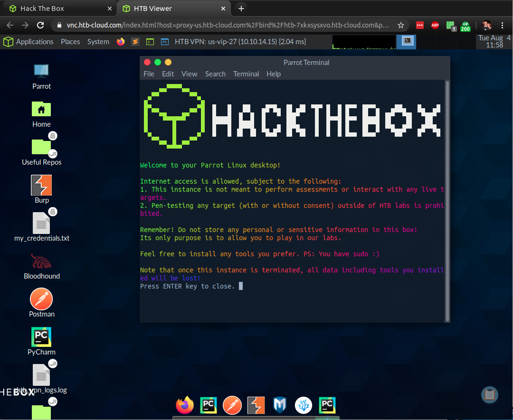The width and height of the screenshot is (513, 420).
Task: Open the PowerShell launcher in the panel
Action: (x=165, y=41)
